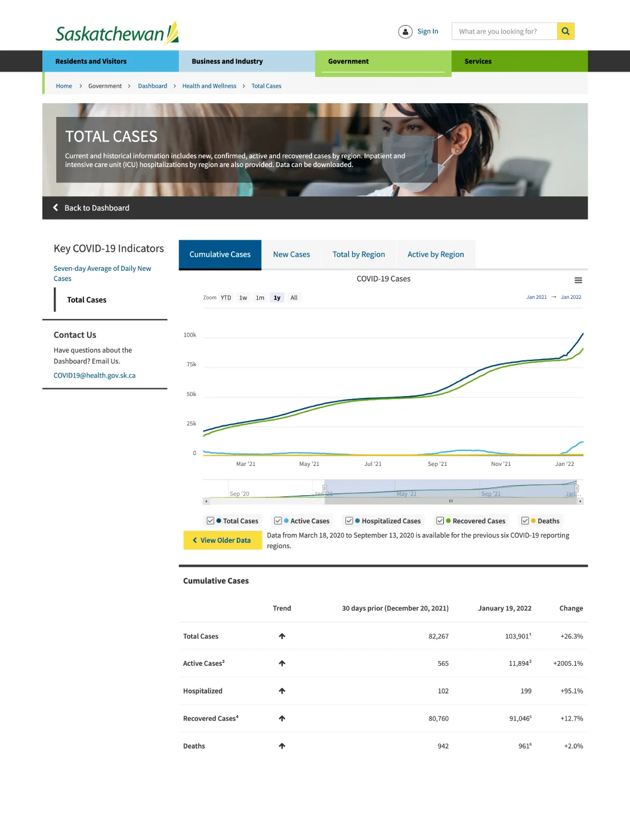Open the Active by Region tab

coord(436,254)
